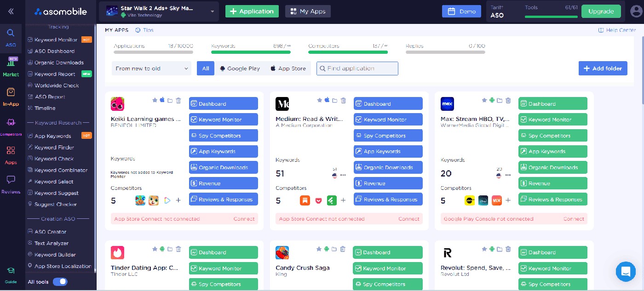This screenshot has height=291, width=644.
Task: Favorite the Max: Stream HBO app star
Action: pos(484,100)
